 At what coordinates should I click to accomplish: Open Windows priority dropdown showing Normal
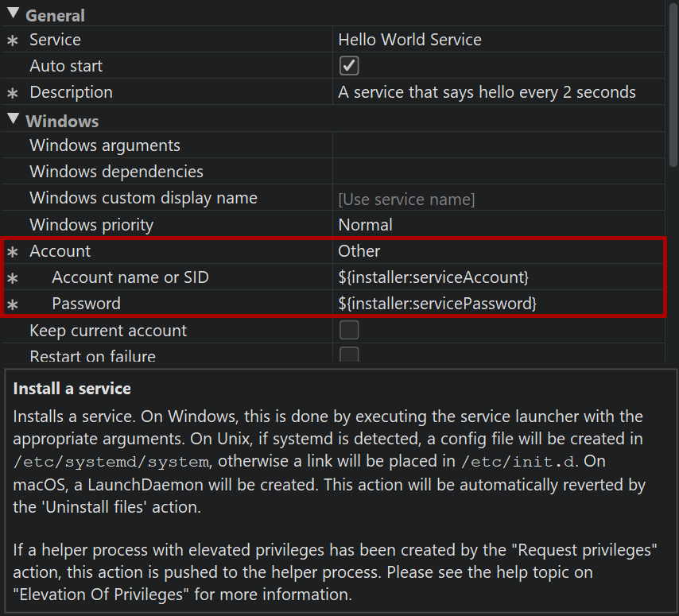pos(498,225)
